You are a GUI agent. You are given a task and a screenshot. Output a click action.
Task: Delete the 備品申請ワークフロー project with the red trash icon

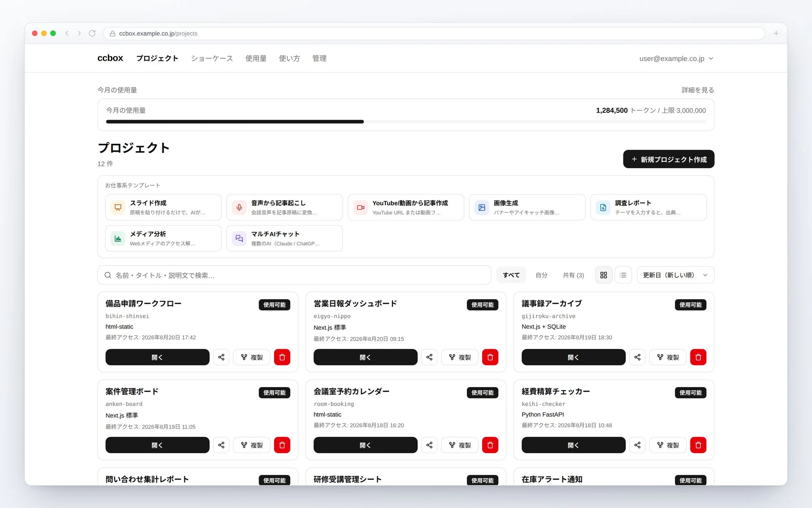(282, 357)
